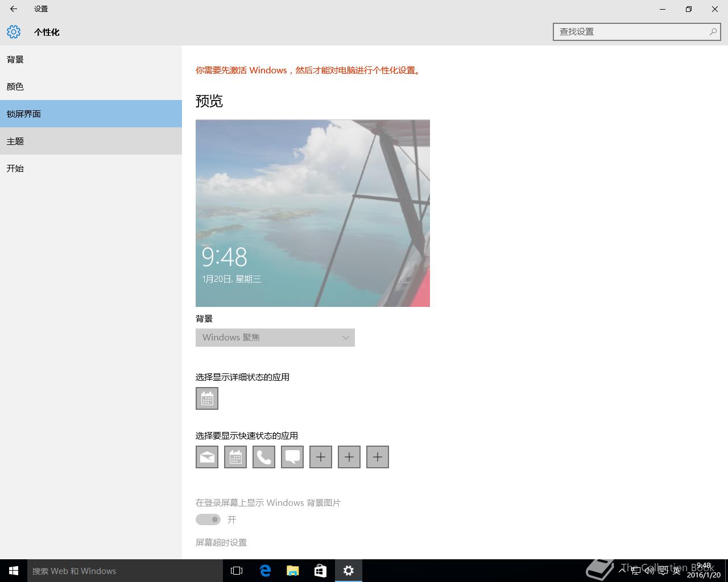Viewport: 728px width, 582px height.
Task: Click the taskbar clock showing 2016/1/20
Action: (704, 571)
